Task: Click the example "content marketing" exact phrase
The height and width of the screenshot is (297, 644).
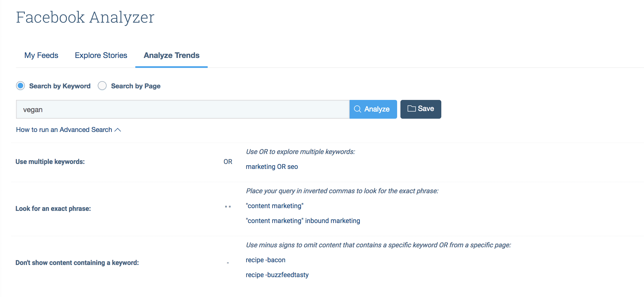Action: point(275,206)
